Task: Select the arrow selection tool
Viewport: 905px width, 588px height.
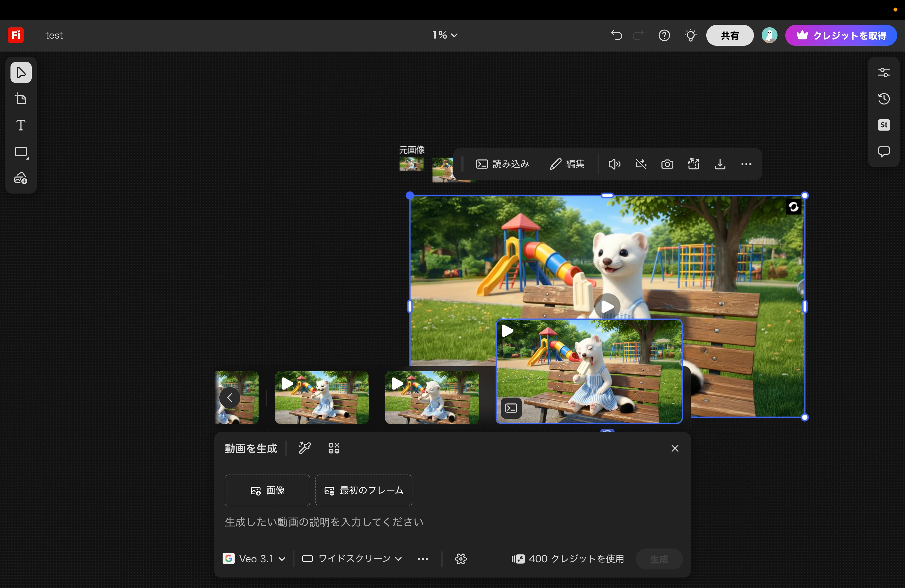Action: pos(21,72)
